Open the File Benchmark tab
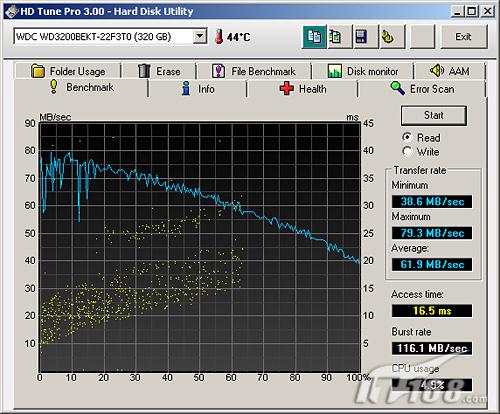500x414 pixels. point(254,71)
